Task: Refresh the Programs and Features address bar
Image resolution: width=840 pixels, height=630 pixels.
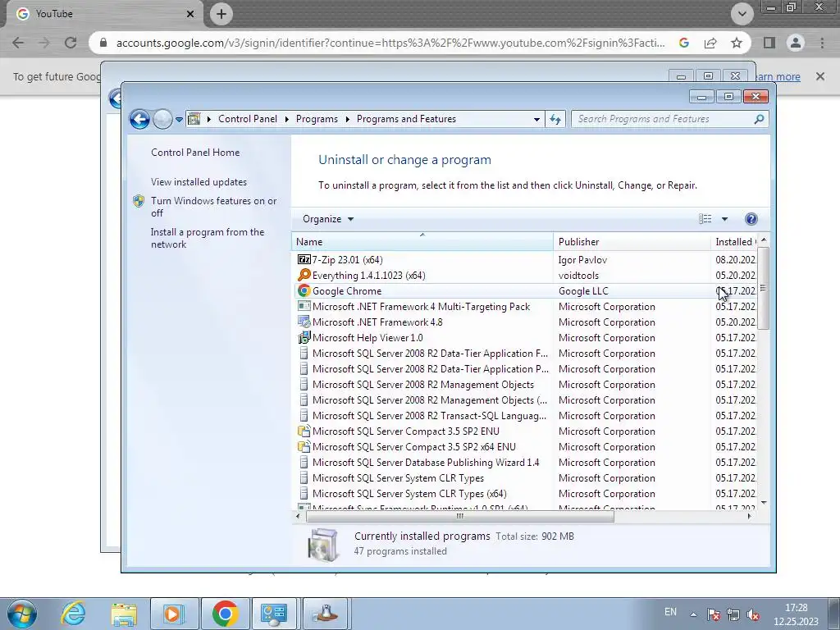Action: [x=555, y=119]
